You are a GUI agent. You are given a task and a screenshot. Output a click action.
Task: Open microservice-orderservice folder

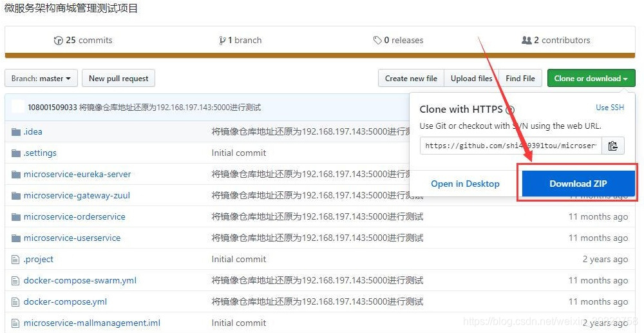tap(74, 217)
